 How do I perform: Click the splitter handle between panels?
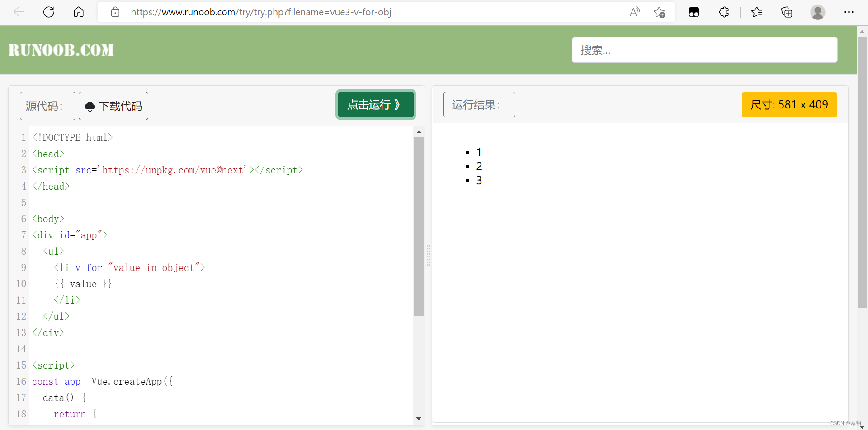tap(429, 256)
